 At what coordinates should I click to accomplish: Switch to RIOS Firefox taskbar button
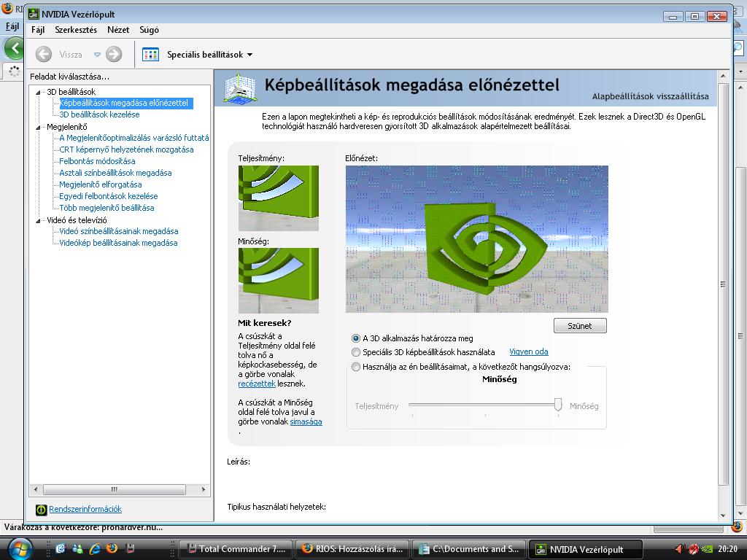coord(352,549)
